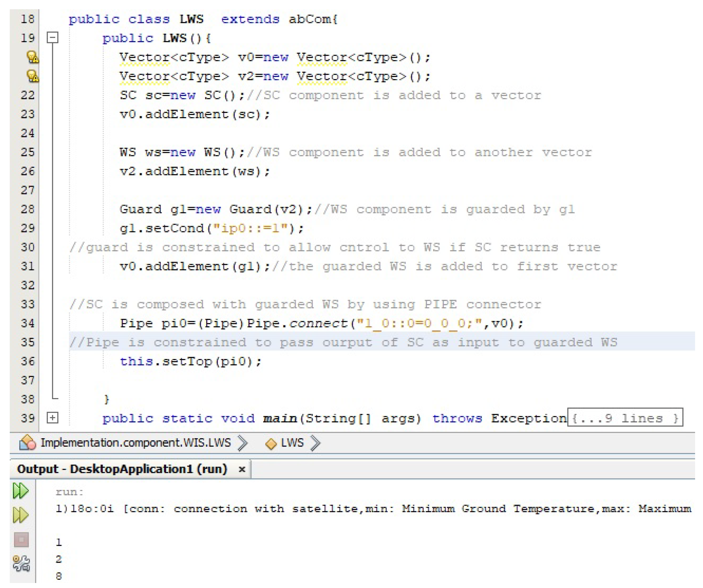Click the 'this.setTop(pi0);' code line

(x=191, y=361)
